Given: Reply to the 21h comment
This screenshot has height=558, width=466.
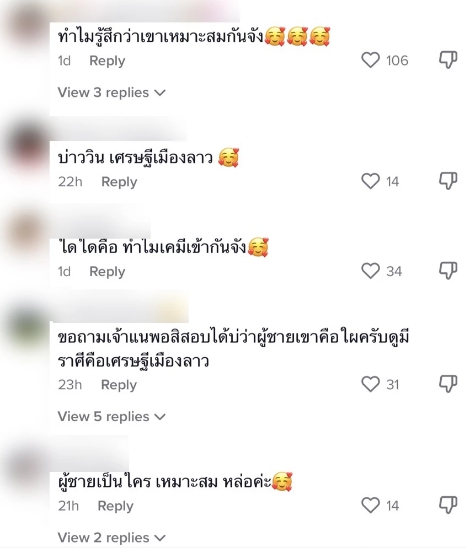Looking at the screenshot, I should (x=116, y=506).
